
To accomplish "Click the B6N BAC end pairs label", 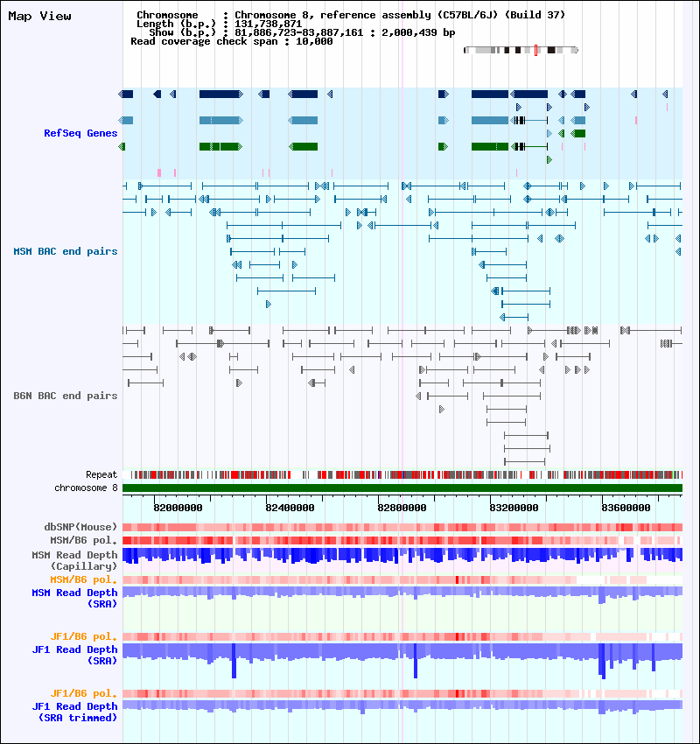I will (66, 396).
